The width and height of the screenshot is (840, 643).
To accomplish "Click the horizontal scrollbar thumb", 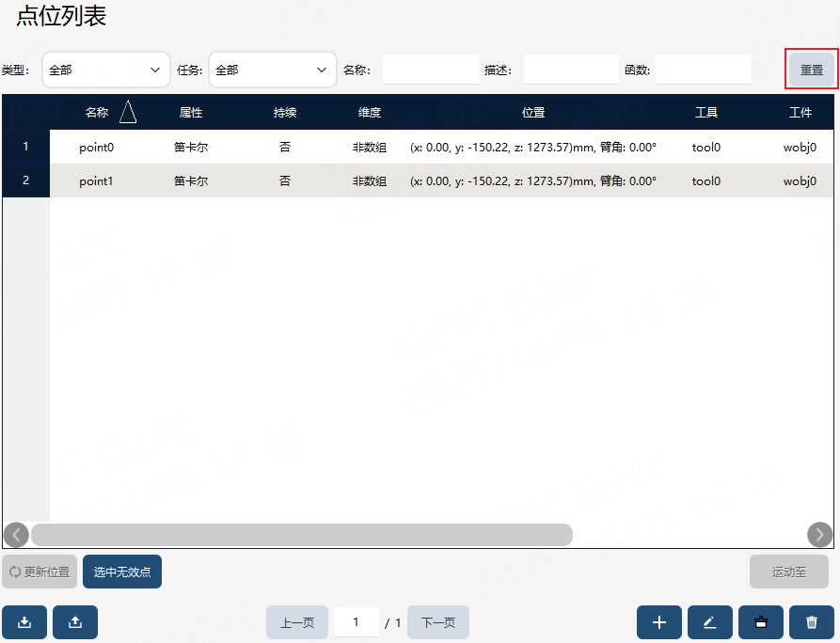I will coord(302,535).
